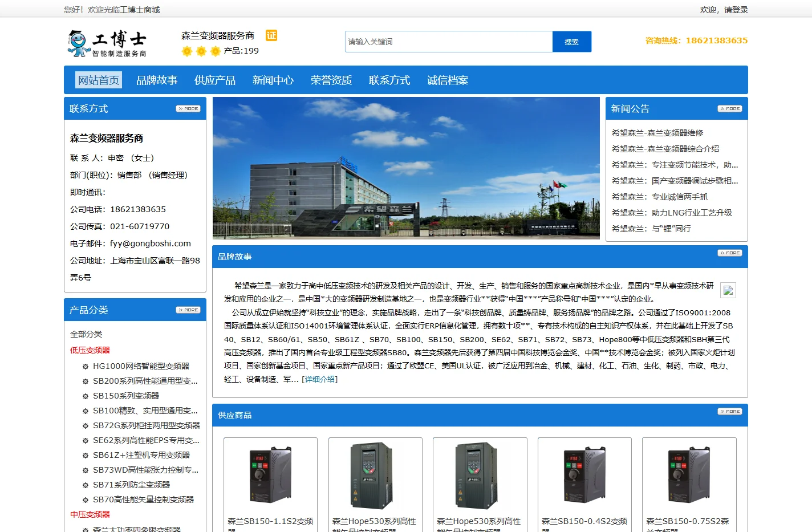Open 荣誉资质 menu item

pyautogui.click(x=331, y=80)
